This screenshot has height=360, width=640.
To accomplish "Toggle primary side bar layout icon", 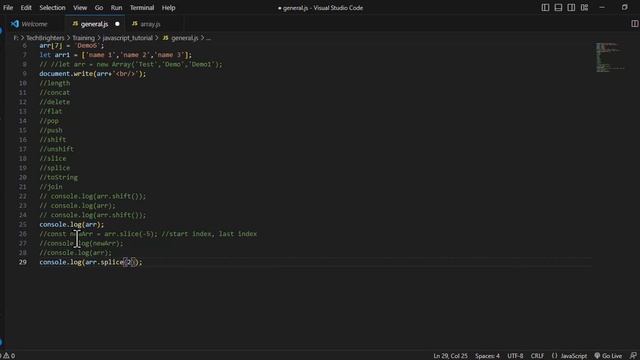I will pos(545,7).
